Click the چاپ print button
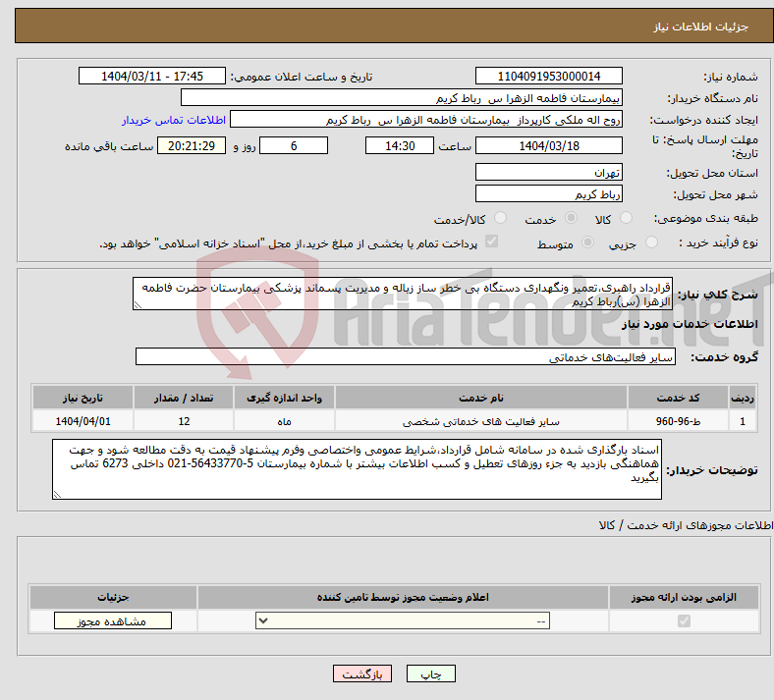The width and height of the screenshot is (774, 700). click(431, 673)
